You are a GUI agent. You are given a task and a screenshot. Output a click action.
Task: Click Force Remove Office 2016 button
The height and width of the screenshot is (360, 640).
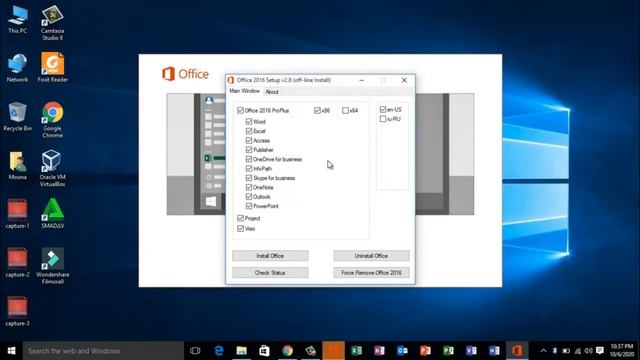371,272
